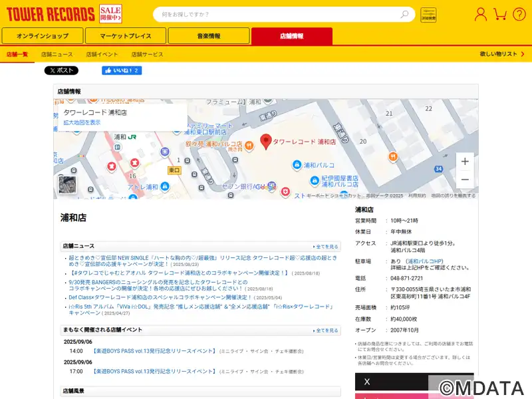Open the 17:00 楽遊BOYS PASS vol.13 event link
This screenshot has height=399, width=532.
tap(155, 372)
